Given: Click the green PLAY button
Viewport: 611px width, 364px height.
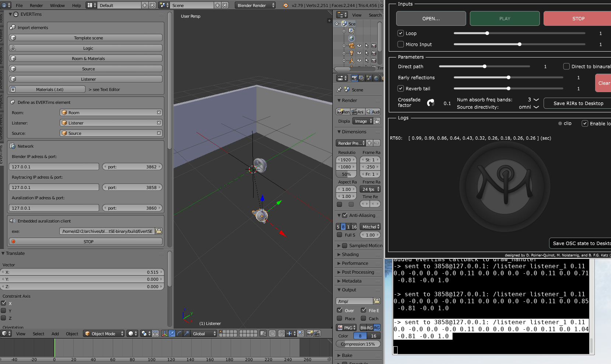Looking at the screenshot, I should 504,18.
